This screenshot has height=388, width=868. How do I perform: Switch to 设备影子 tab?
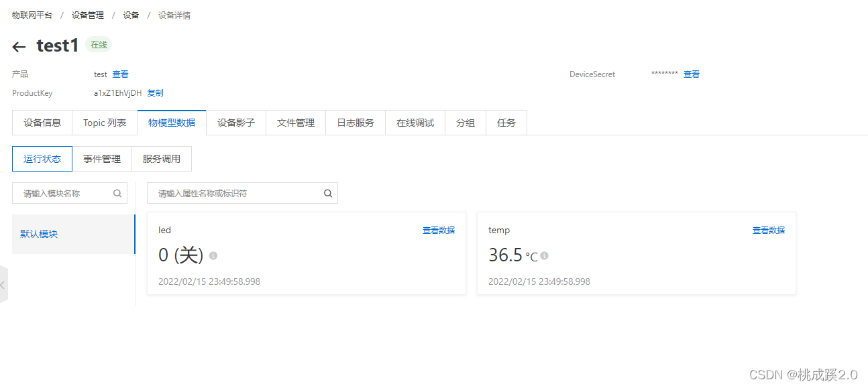236,122
